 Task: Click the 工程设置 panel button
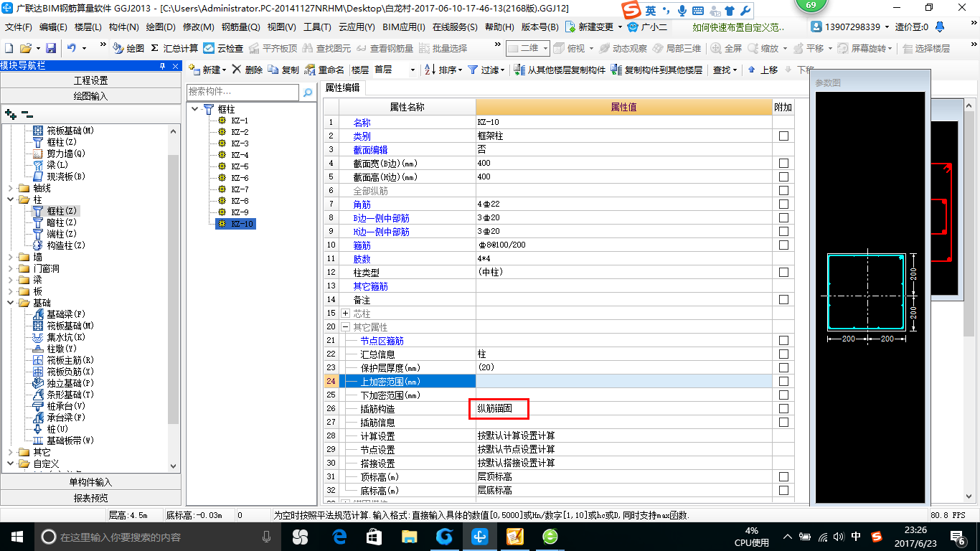[91, 80]
